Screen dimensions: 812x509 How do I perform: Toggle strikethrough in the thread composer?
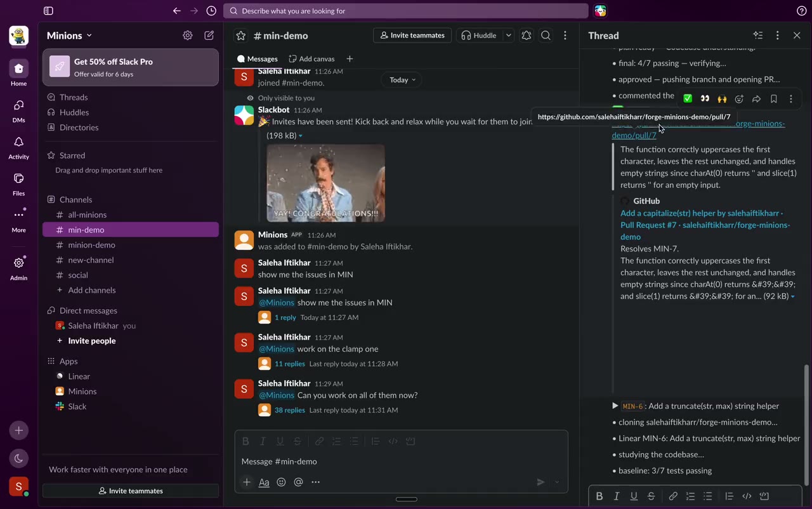pyautogui.click(x=651, y=496)
